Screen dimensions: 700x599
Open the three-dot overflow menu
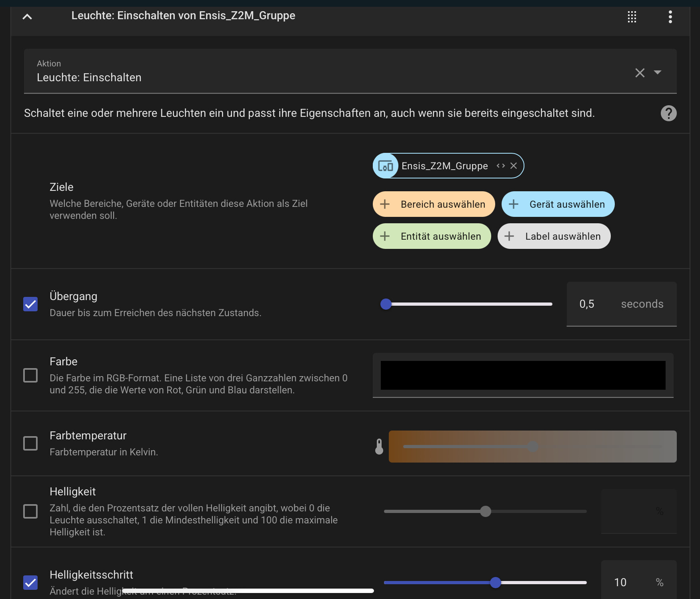670,17
